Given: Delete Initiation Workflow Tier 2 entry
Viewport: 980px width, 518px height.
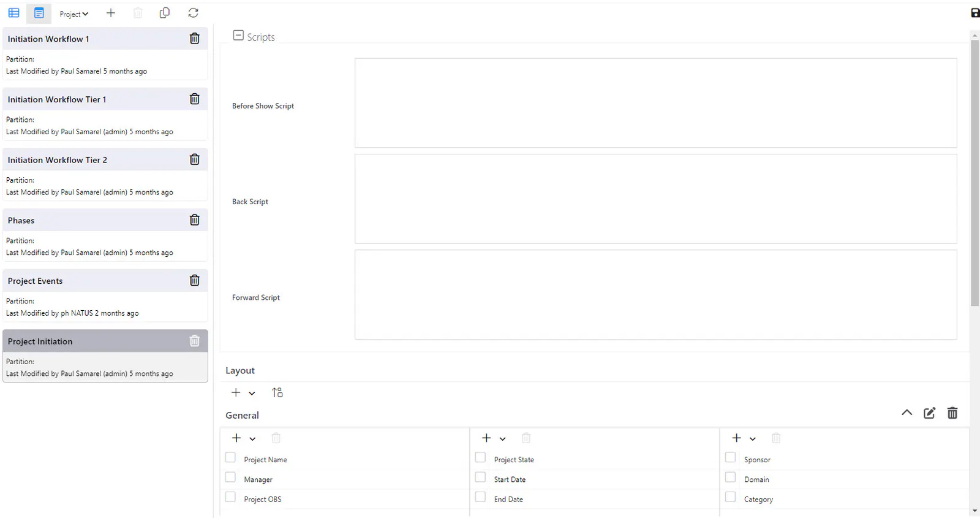Looking at the screenshot, I should click(195, 159).
